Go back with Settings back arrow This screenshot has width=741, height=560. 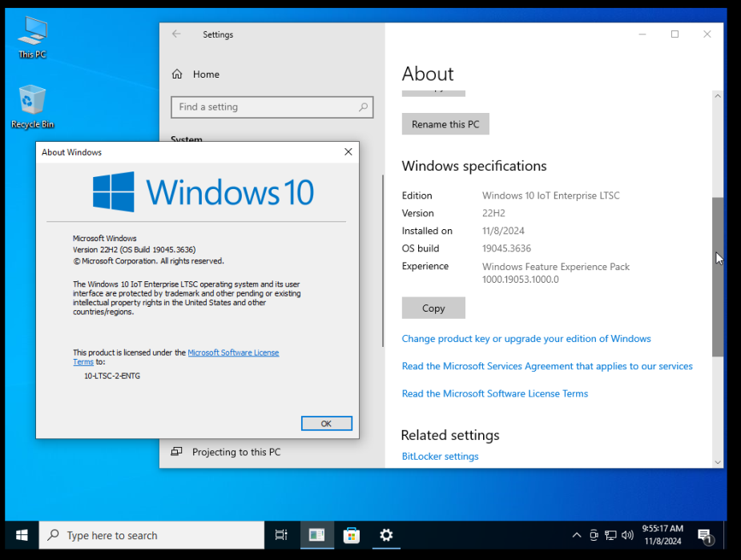[x=176, y=34]
